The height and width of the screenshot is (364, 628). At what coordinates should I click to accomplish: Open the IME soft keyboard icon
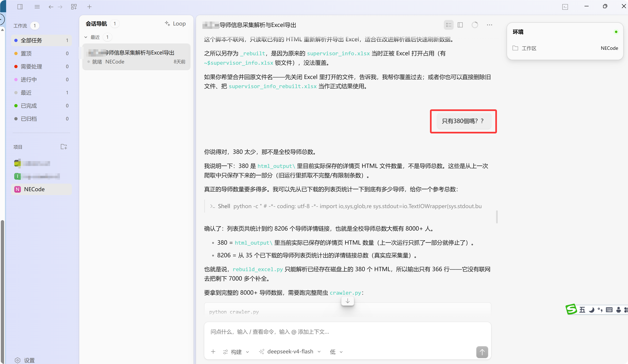(609, 310)
